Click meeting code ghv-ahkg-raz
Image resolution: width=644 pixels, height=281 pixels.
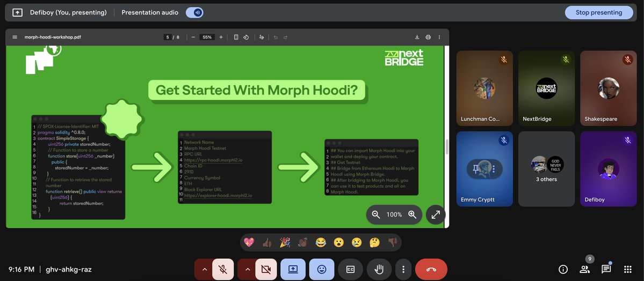coord(69,270)
